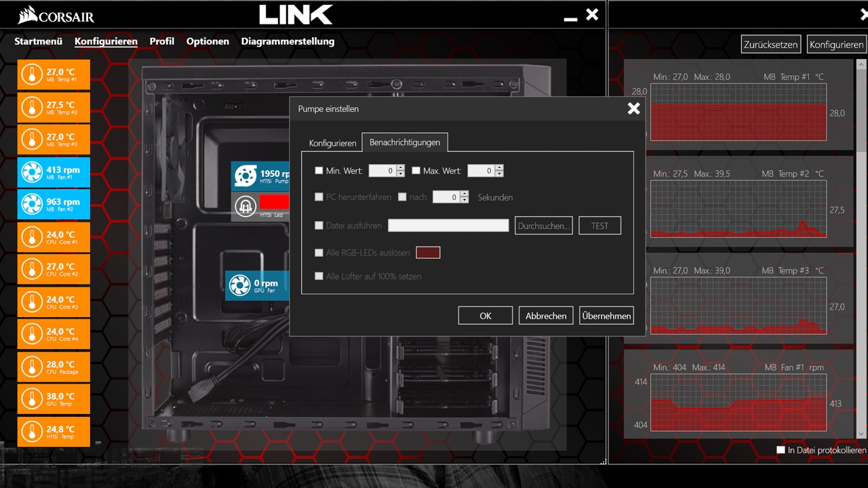Select the MB Temp #3 sensor tile
This screenshot has width=868, height=488.
point(54,140)
